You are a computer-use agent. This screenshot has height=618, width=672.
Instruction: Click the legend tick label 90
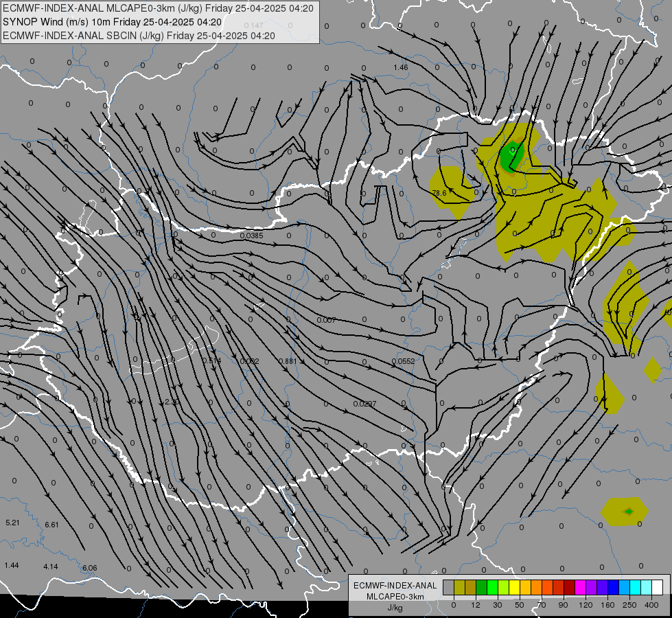tap(564, 605)
